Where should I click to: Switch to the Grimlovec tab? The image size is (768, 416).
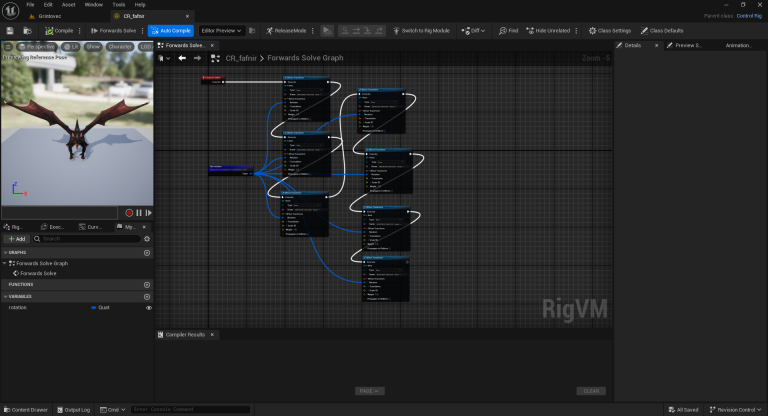pos(50,17)
